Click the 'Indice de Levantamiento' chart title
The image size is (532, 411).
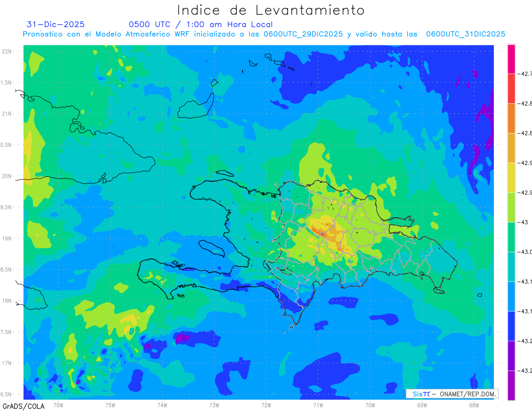[271, 10]
